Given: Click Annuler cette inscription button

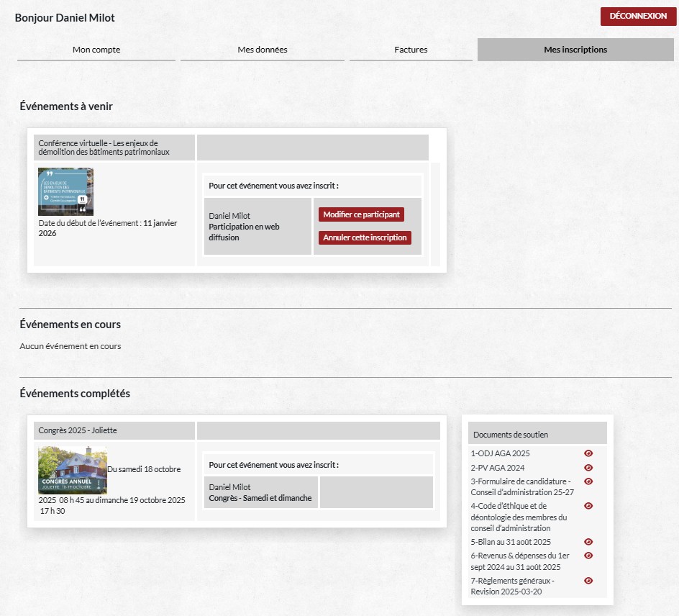Looking at the screenshot, I should click(x=365, y=237).
